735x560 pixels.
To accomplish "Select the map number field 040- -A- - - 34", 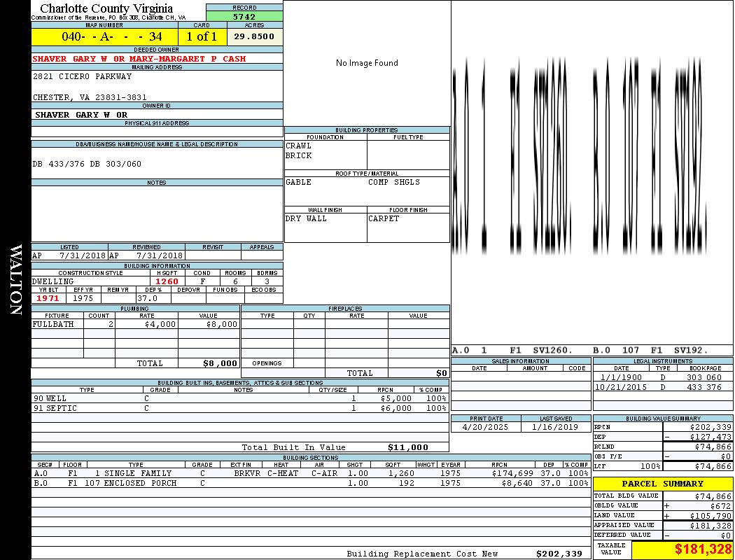I will (x=104, y=36).
